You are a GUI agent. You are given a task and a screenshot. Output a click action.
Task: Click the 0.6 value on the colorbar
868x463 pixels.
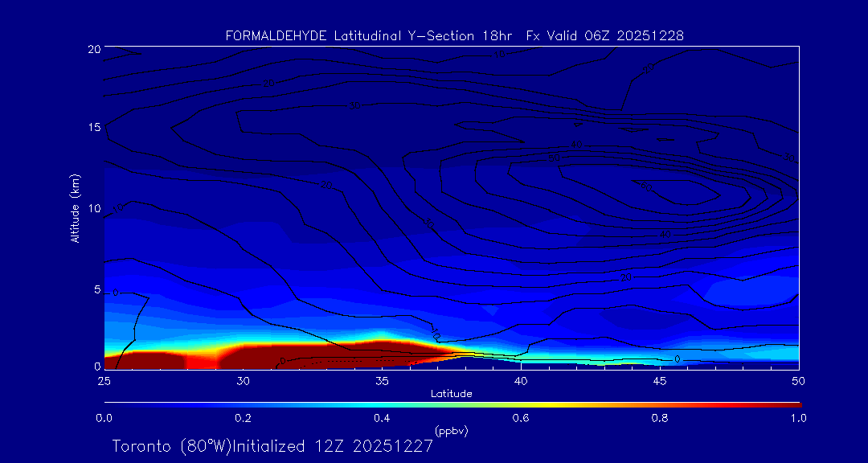521,418
